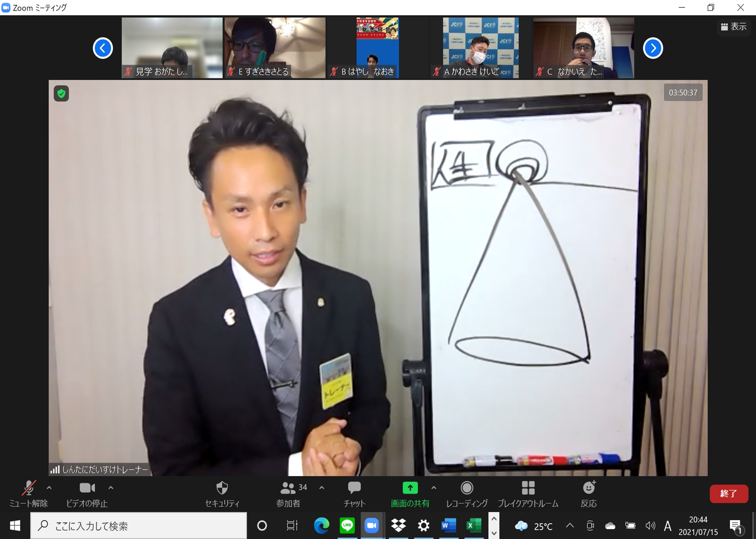The height and width of the screenshot is (539, 756).
Task: Click the red 終了 end button
Action: [x=729, y=494]
